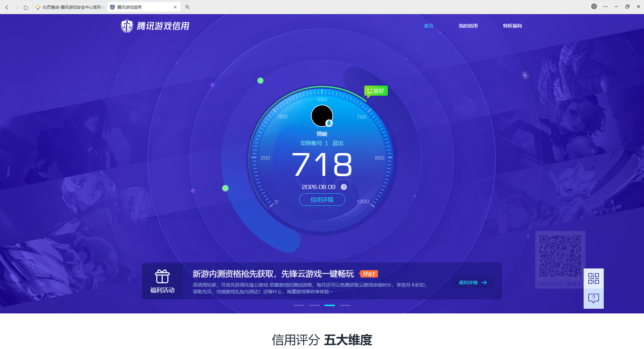Click the username 情暖
The width and height of the screenshot is (644, 349).
(322, 134)
